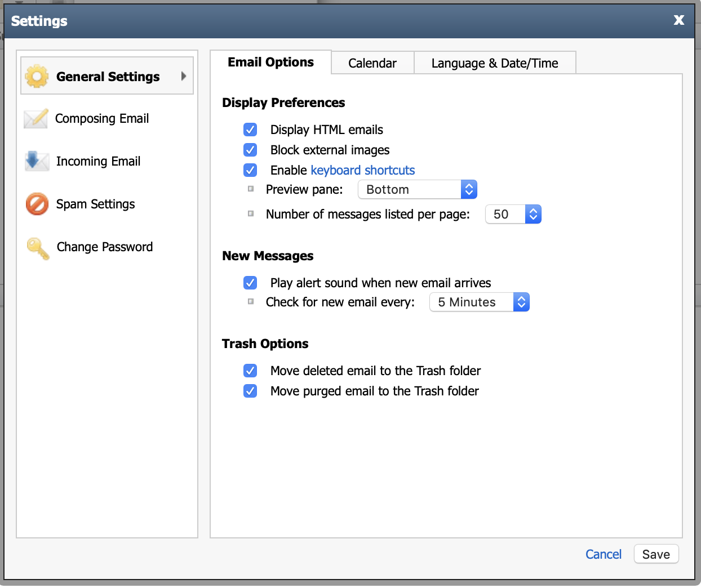
Task: Open the Language & Date/Time tab
Action: point(494,63)
